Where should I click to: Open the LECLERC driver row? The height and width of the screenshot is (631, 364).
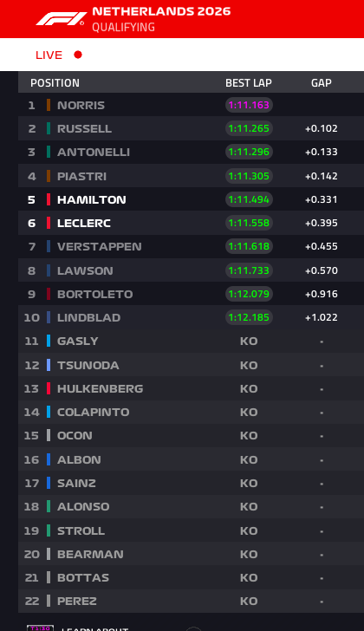(191, 223)
